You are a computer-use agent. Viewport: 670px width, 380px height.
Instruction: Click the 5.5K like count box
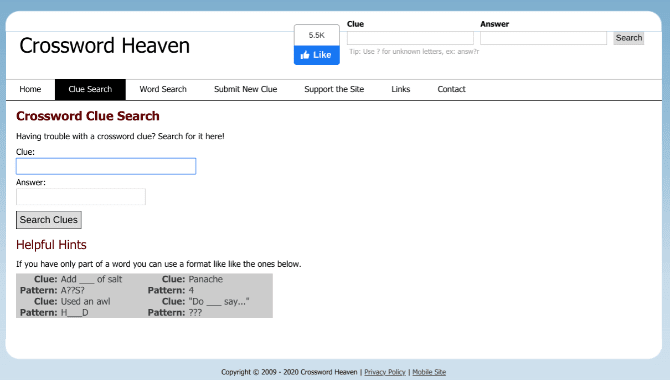point(317,35)
